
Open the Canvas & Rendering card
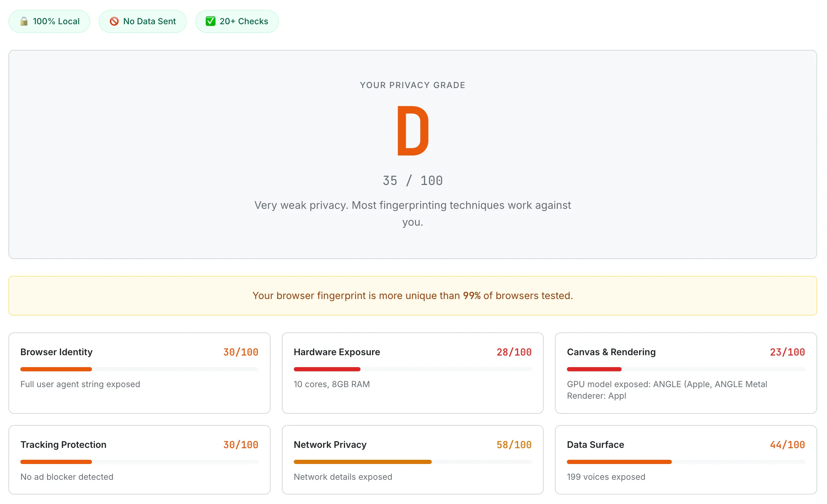[686, 373]
